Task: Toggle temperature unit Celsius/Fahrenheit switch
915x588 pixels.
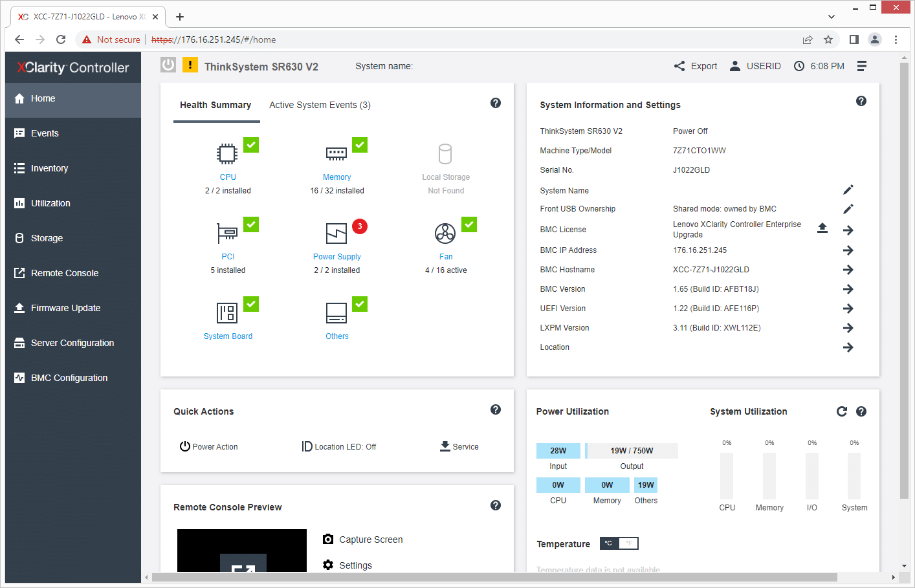Action: pos(619,543)
